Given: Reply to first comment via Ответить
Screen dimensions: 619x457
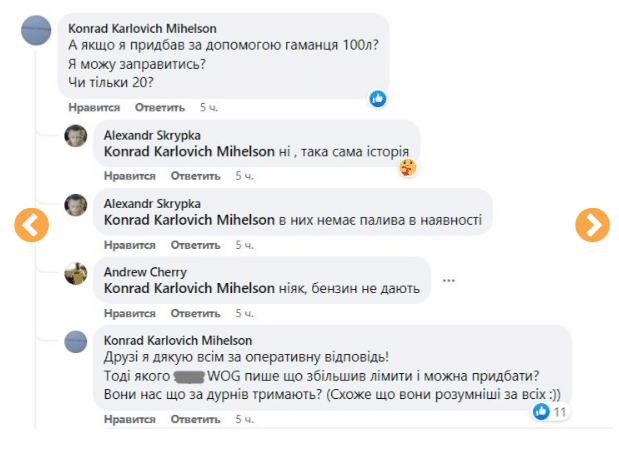Looking at the screenshot, I should (160, 107).
